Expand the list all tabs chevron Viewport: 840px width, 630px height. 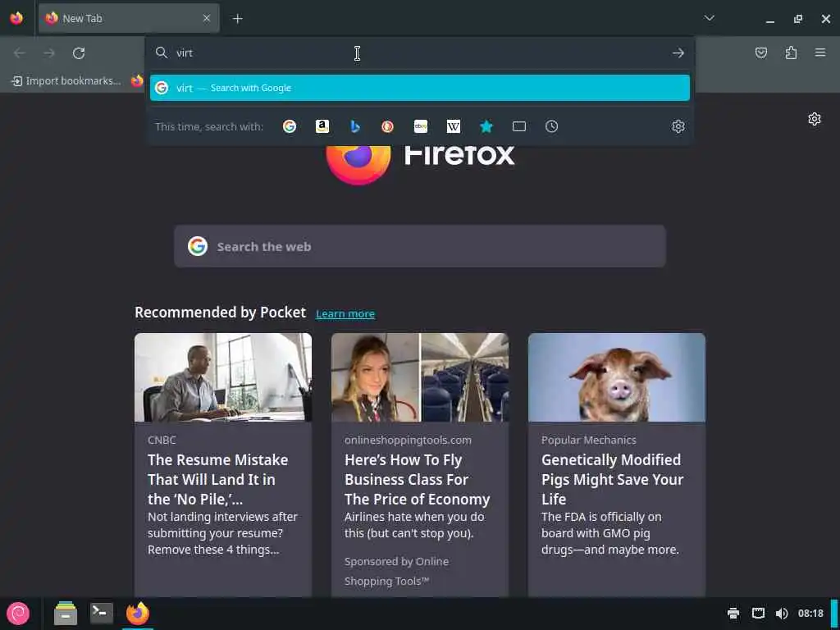click(x=710, y=18)
